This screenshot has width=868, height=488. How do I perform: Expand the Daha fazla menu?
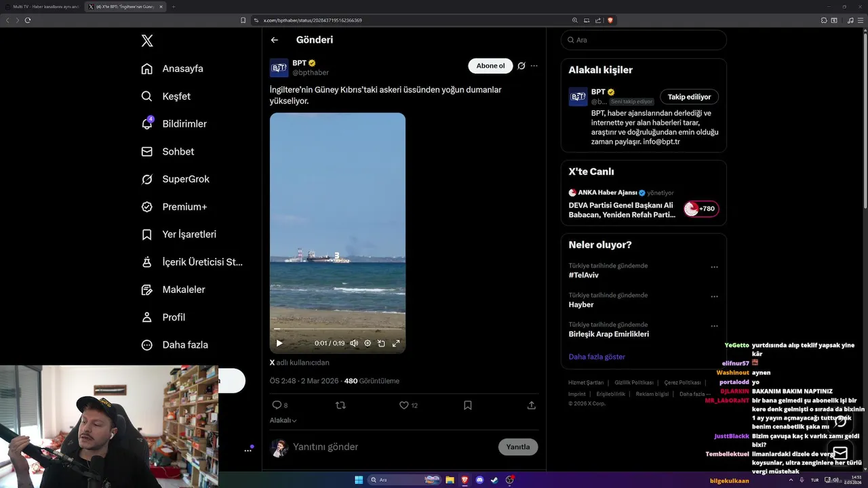[x=174, y=344]
